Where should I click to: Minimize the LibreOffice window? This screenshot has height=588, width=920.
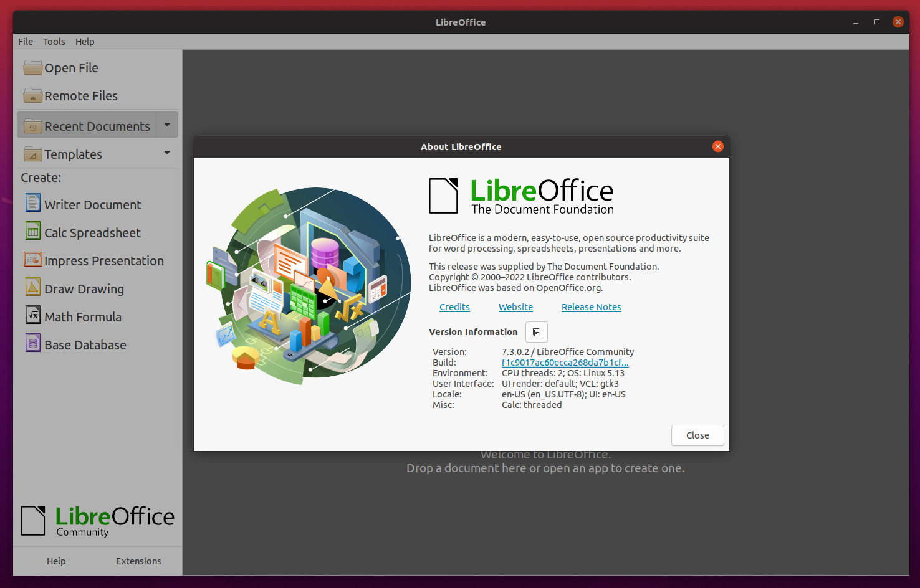click(x=856, y=22)
